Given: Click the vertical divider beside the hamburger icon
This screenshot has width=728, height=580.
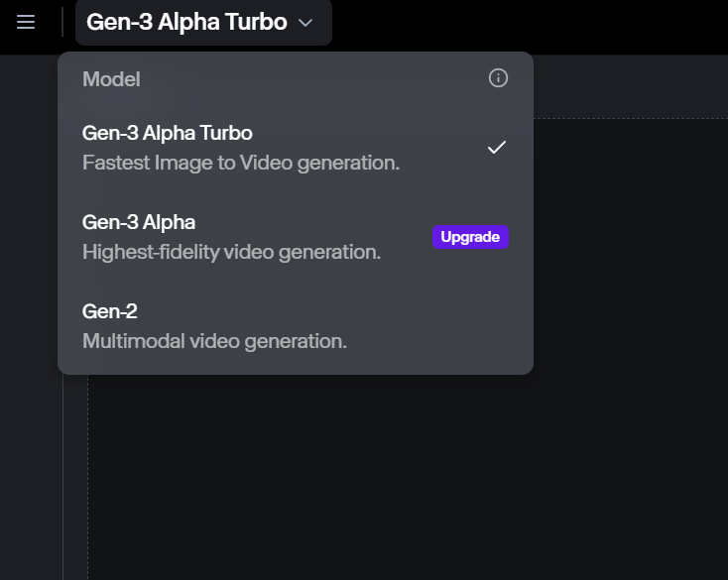Looking at the screenshot, I should (x=62, y=22).
